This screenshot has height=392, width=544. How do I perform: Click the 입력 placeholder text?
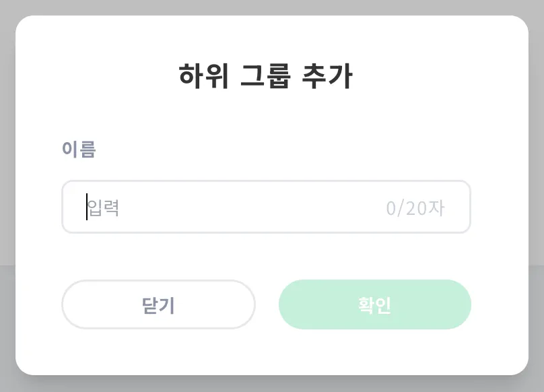pos(104,207)
